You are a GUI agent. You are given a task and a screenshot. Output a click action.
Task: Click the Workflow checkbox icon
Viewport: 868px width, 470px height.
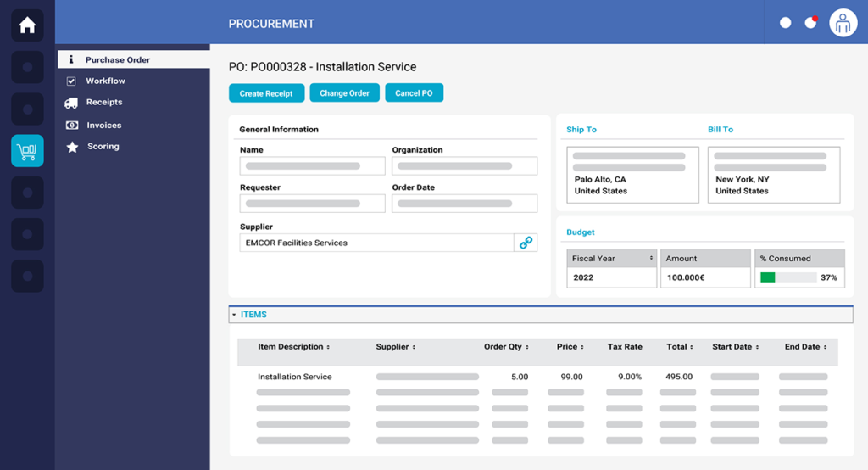(71, 81)
